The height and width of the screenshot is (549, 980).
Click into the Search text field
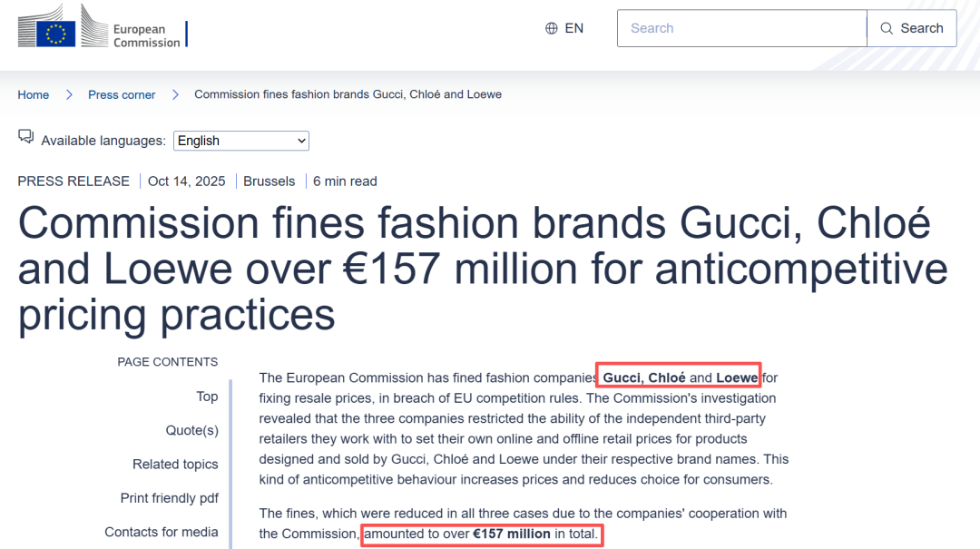[741, 28]
